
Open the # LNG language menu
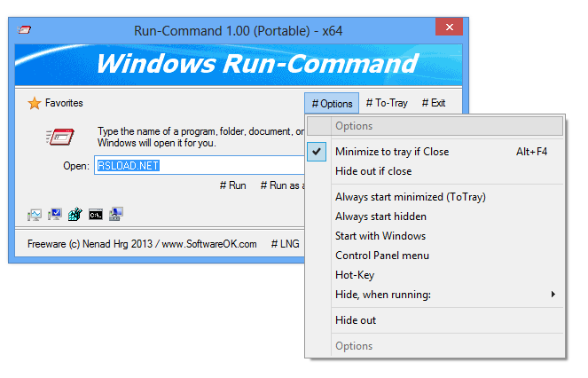285,244
